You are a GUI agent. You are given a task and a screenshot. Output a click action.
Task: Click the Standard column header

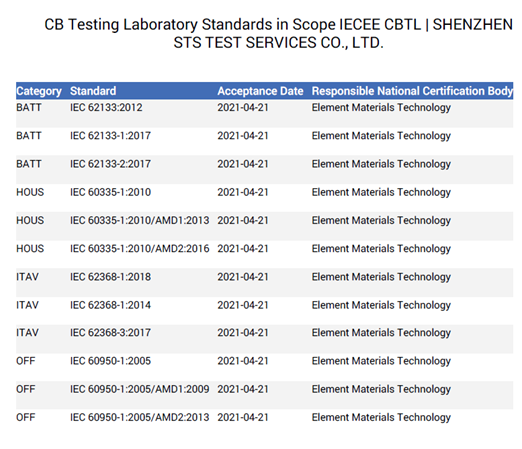(x=93, y=91)
